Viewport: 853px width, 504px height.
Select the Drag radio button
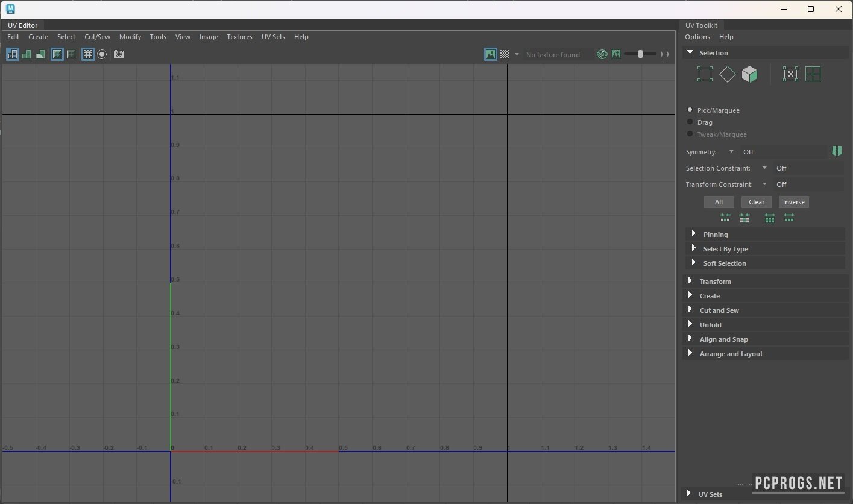[x=690, y=122]
